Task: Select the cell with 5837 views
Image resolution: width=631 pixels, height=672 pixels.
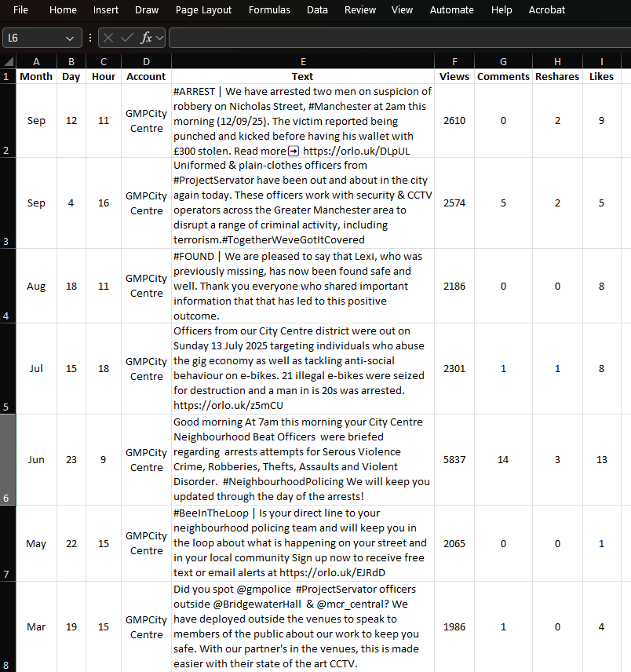Action: pyautogui.click(x=454, y=460)
